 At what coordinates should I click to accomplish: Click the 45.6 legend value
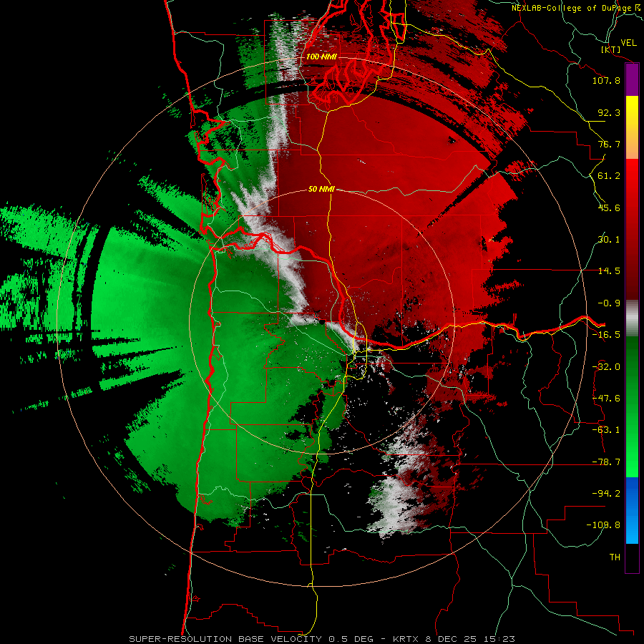coord(609,208)
